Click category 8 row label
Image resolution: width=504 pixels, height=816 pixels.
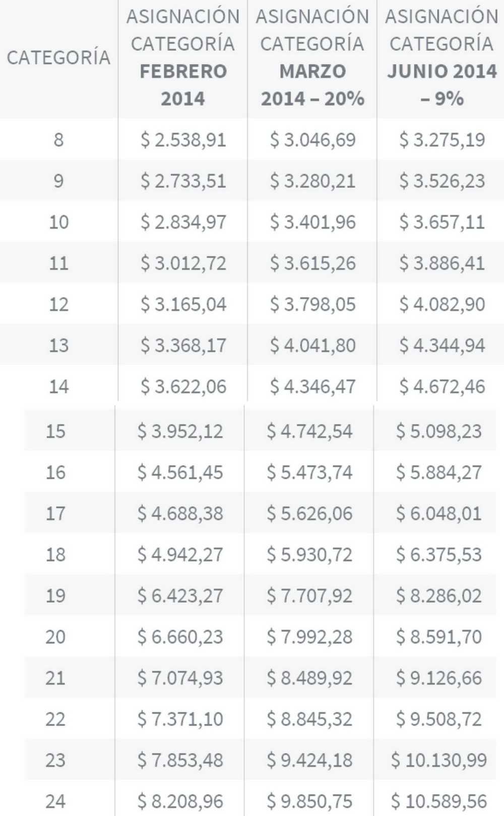pos(58,140)
